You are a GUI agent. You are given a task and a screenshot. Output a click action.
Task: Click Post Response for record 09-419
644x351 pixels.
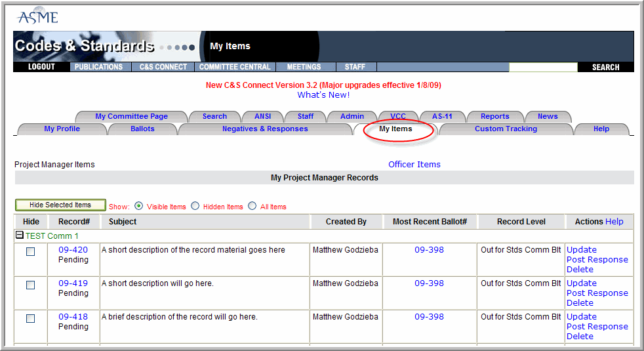coord(597,293)
